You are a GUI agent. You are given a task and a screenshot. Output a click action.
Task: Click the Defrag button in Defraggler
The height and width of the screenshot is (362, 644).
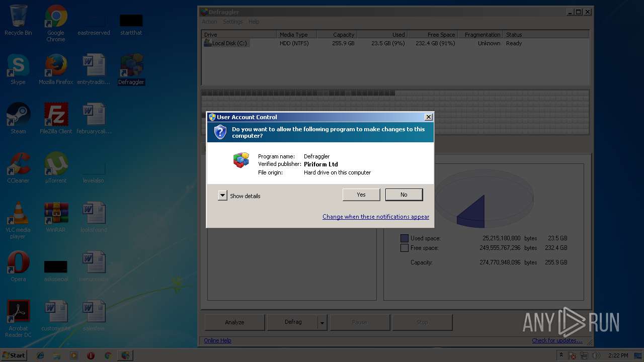pyautogui.click(x=293, y=322)
